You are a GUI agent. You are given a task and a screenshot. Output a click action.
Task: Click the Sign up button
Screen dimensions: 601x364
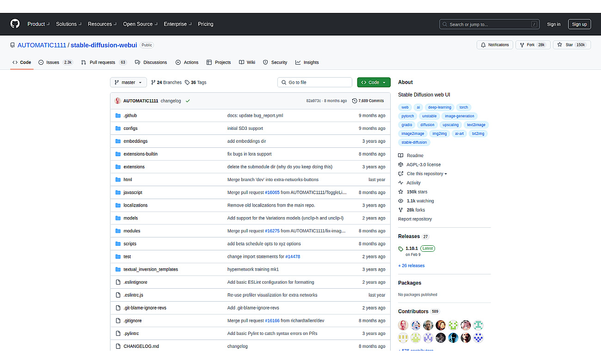pos(579,24)
